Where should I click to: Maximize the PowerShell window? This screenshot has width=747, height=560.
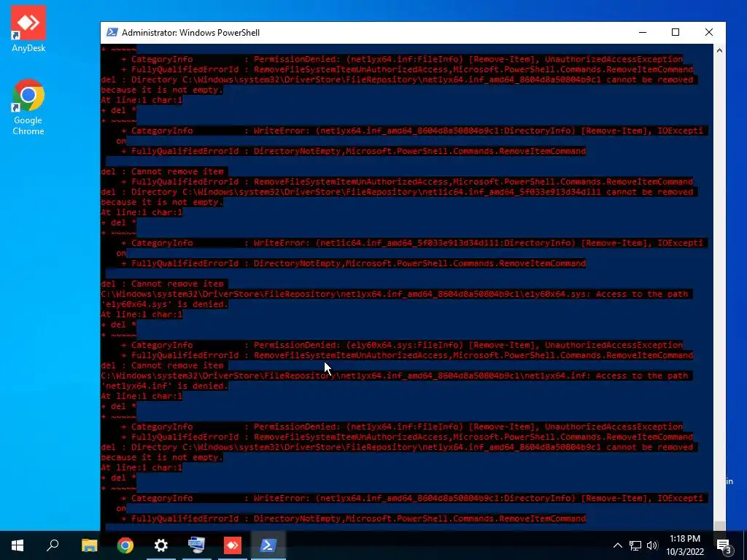pyautogui.click(x=676, y=32)
